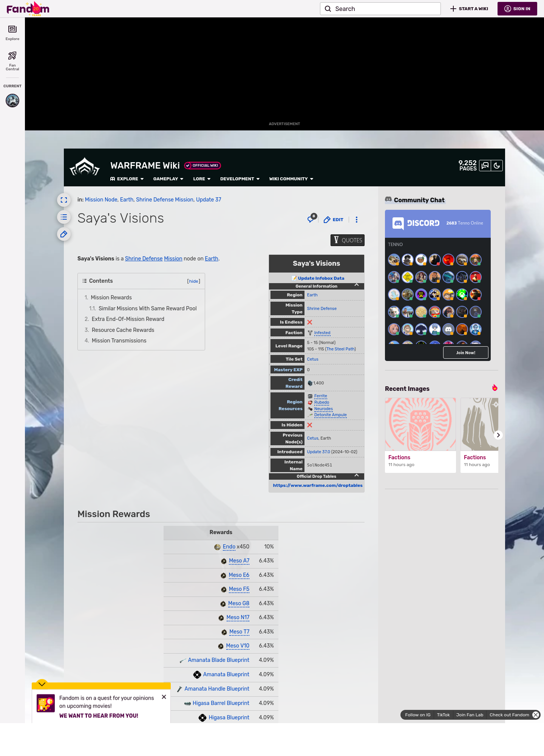Open Update 37.0 link in infobox
This screenshot has width=544, height=756.
click(318, 452)
